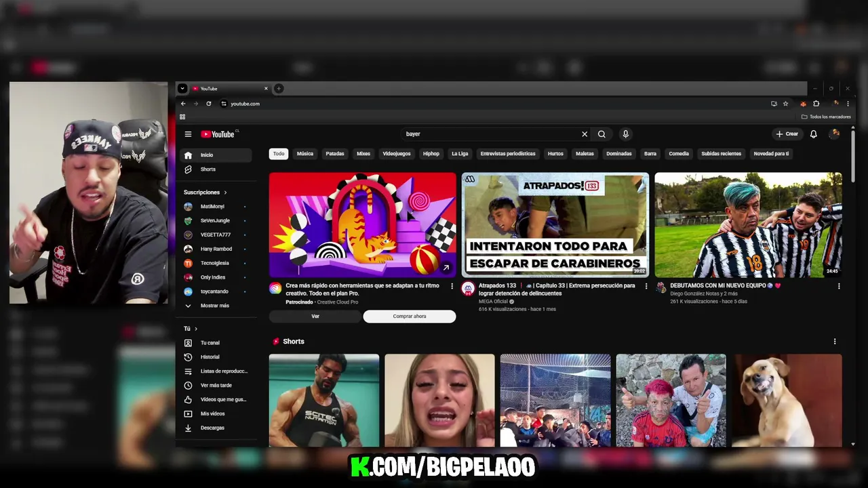Clear the search box with the X icon
Image resolution: width=868 pixels, height=488 pixels.
pyautogui.click(x=585, y=134)
